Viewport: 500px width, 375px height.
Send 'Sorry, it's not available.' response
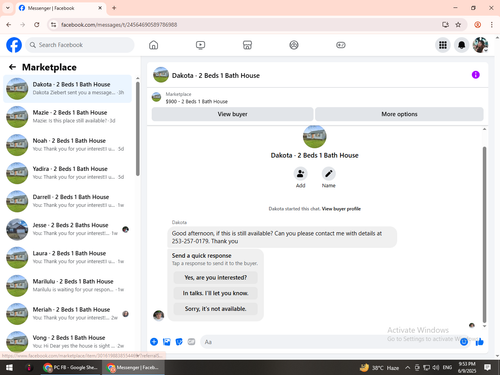(216, 309)
